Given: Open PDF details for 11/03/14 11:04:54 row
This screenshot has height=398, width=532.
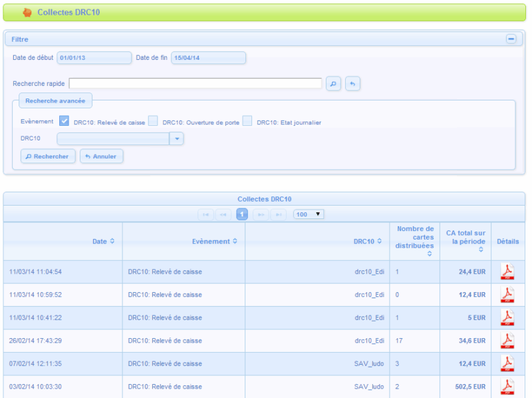Looking at the screenshot, I should pyautogui.click(x=507, y=272).
